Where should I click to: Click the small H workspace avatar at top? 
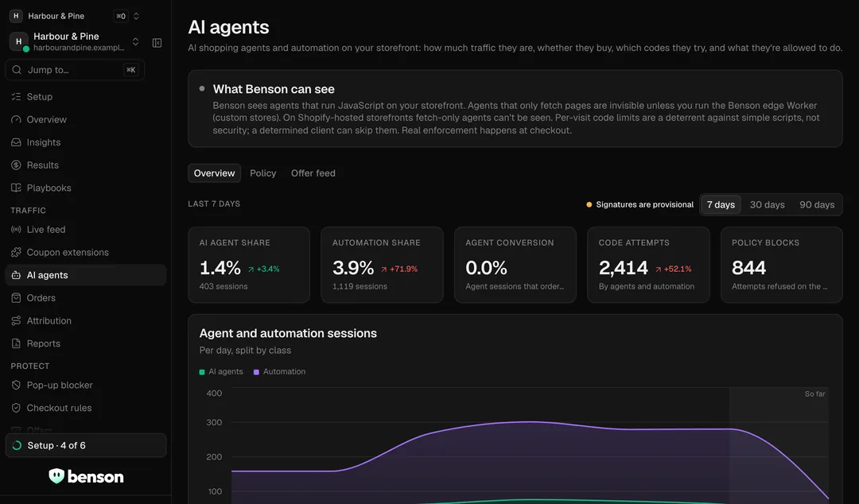(x=16, y=16)
